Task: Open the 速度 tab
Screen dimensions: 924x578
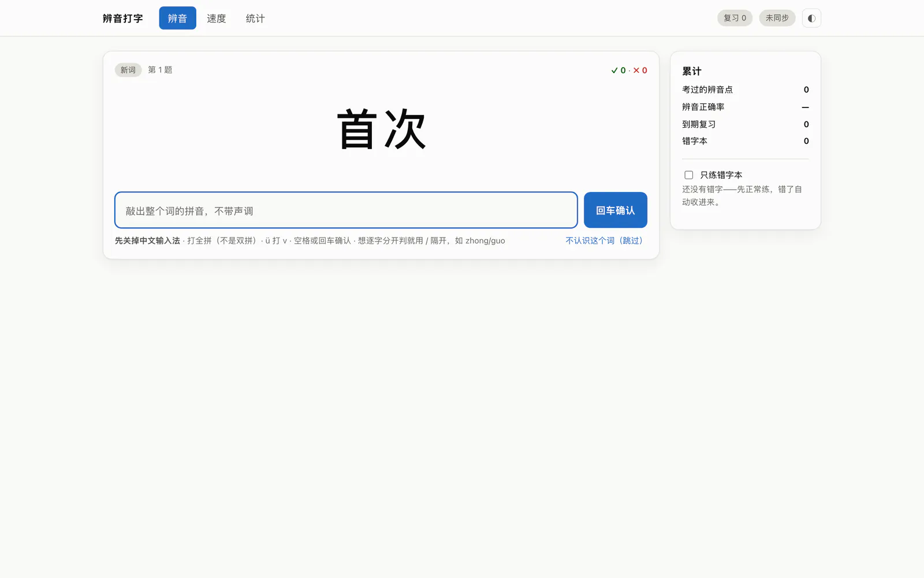Action: [217, 18]
